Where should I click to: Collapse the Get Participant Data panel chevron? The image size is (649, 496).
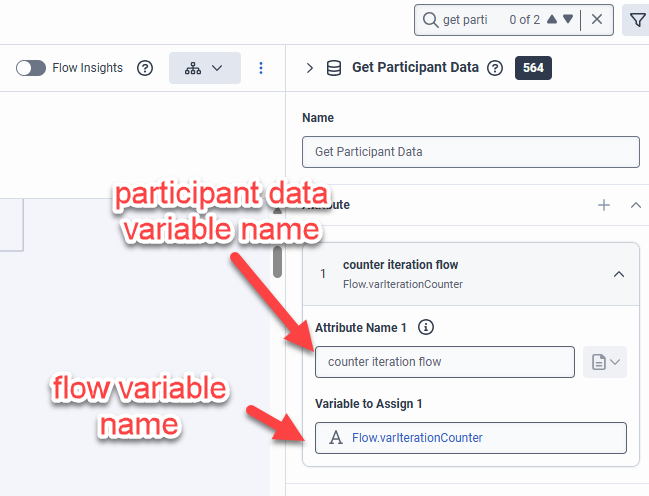point(309,68)
